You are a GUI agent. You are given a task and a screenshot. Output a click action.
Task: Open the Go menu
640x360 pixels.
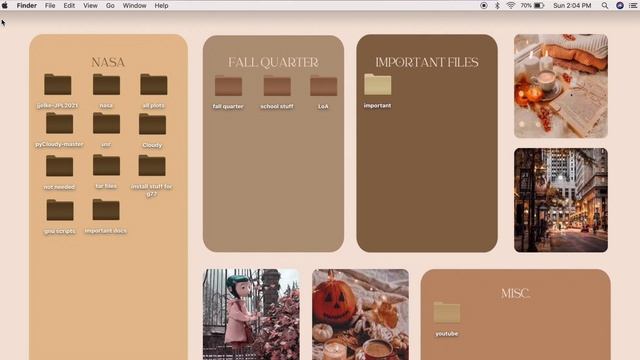pyautogui.click(x=110, y=5)
